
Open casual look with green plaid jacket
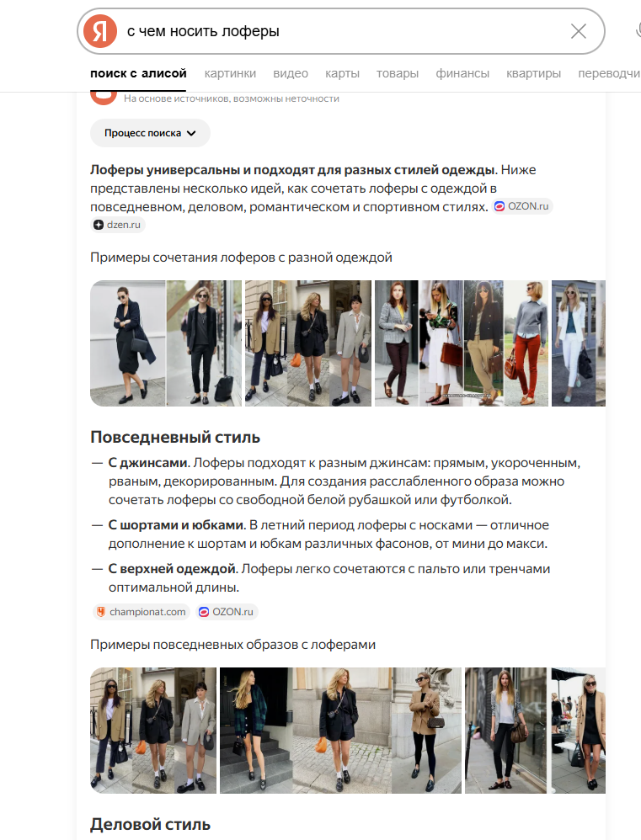click(256, 731)
